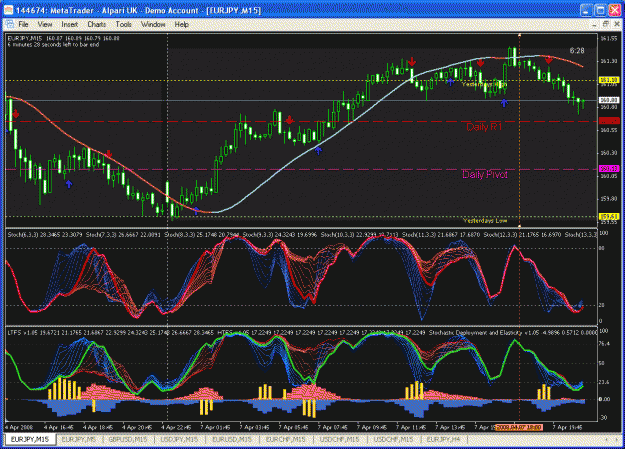The width and height of the screenshot is (625, 449).
Task: Switch to the USDJPY,M15 chart tab
Action: (179, 439)
